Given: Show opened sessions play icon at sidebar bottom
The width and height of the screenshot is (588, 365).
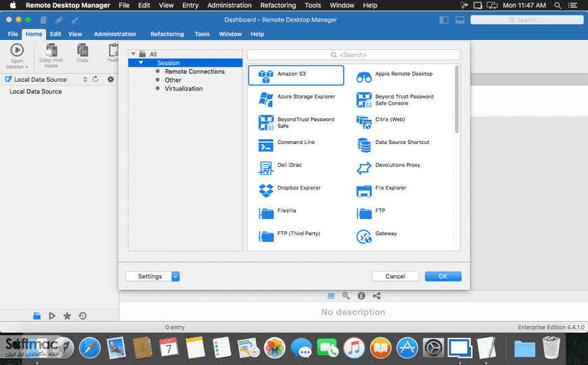Looking at the screenshot, I should [52, 316].
